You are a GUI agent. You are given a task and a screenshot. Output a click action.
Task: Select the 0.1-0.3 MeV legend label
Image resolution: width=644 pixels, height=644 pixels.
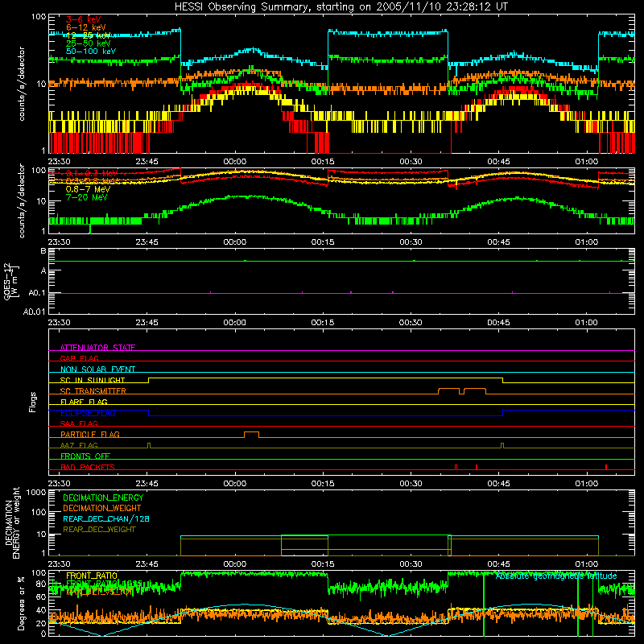click(x=92, y=173)
